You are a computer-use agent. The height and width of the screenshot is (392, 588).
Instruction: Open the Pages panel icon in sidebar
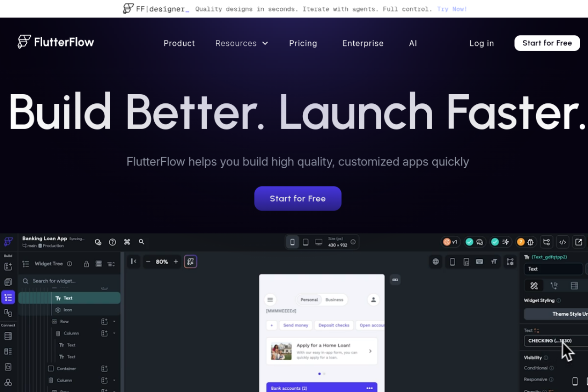coord(8,282)
